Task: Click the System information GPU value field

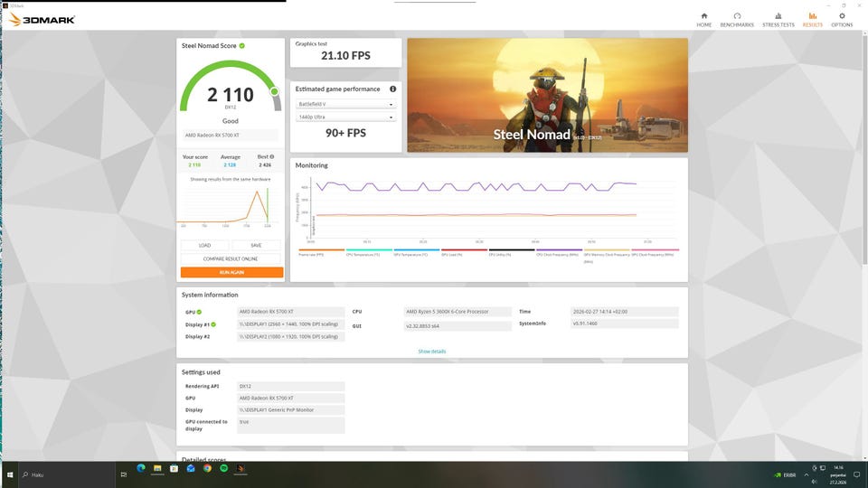Action: tap(290, 312)
